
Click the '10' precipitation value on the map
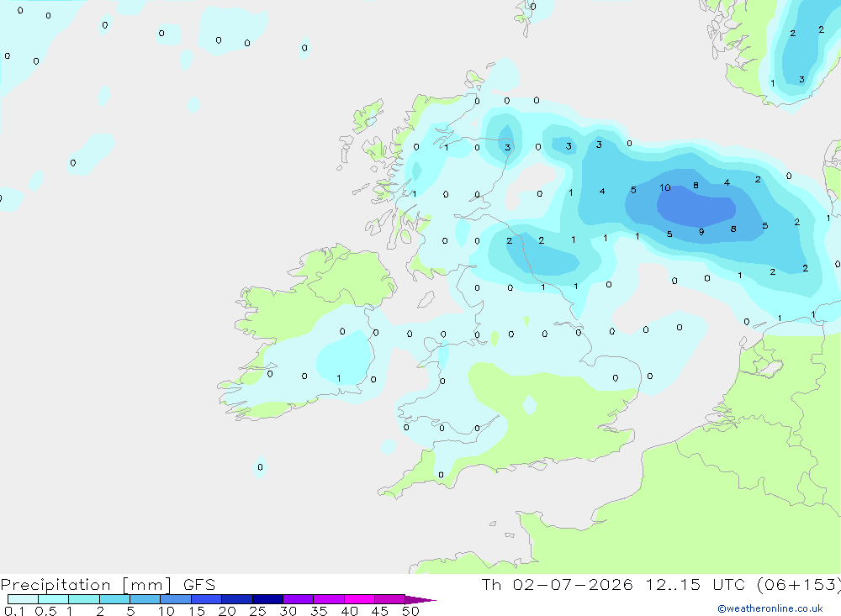665,187
